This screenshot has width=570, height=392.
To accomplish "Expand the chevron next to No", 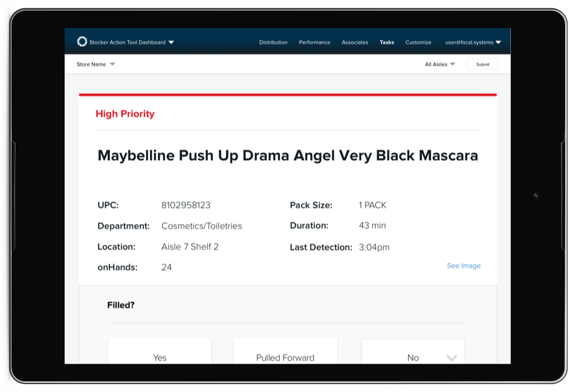I will point(452,358).
